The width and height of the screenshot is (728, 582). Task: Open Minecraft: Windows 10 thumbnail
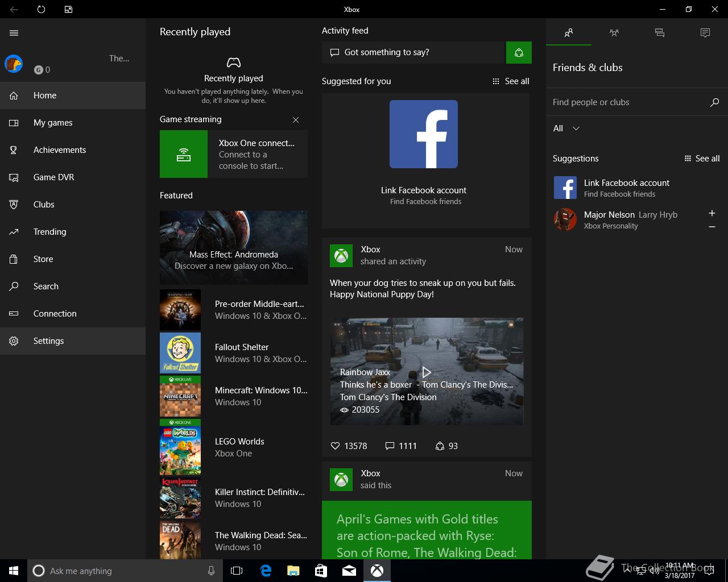click(180, 396)
